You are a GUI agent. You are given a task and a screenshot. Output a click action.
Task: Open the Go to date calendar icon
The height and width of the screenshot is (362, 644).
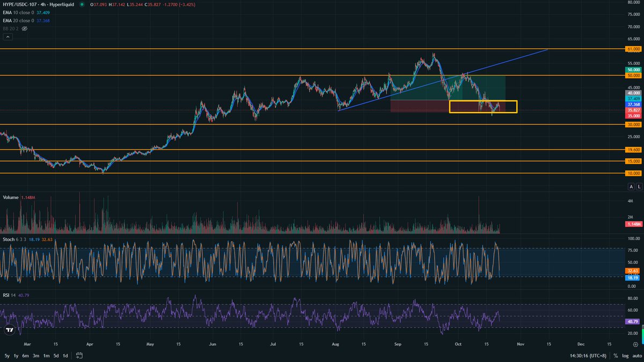coord(79,356)
